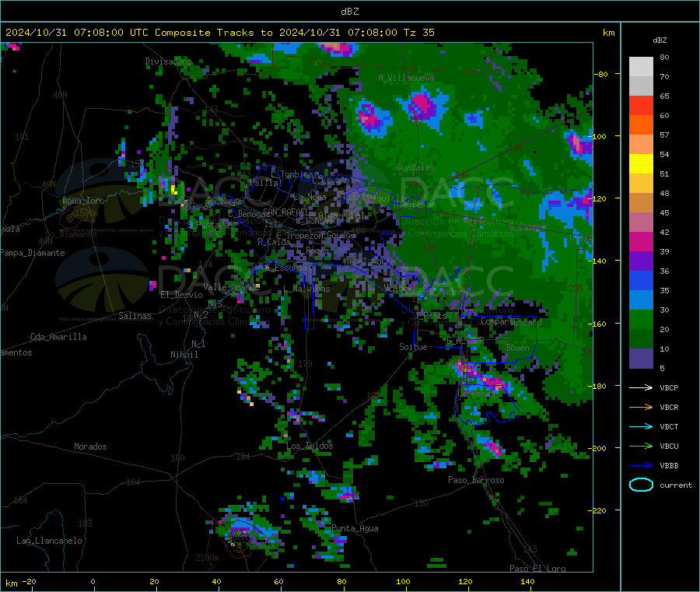Click the 'Tz 35' threshold text
This screenshot has height=592, width=700.
click(418, 33)
